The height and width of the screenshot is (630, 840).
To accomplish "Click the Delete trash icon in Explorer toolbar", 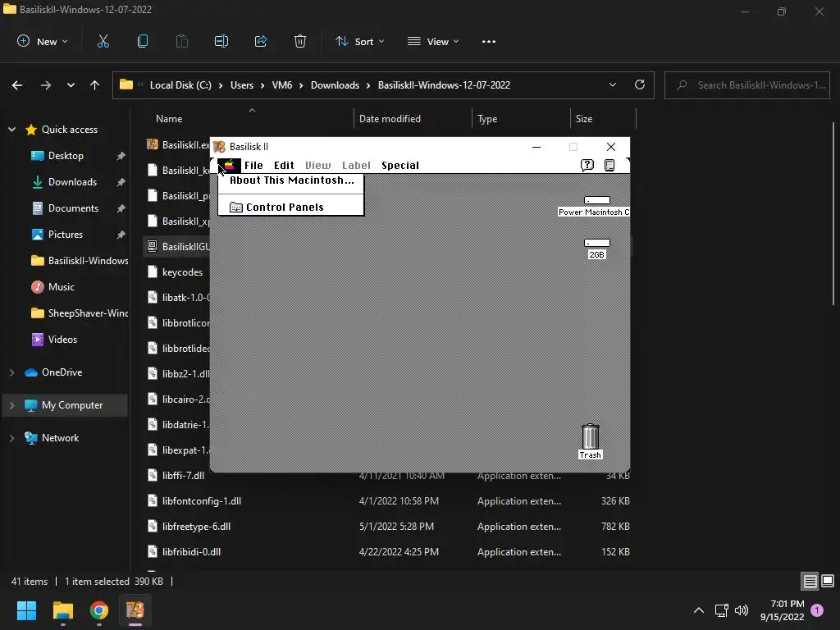I will 300,41.
